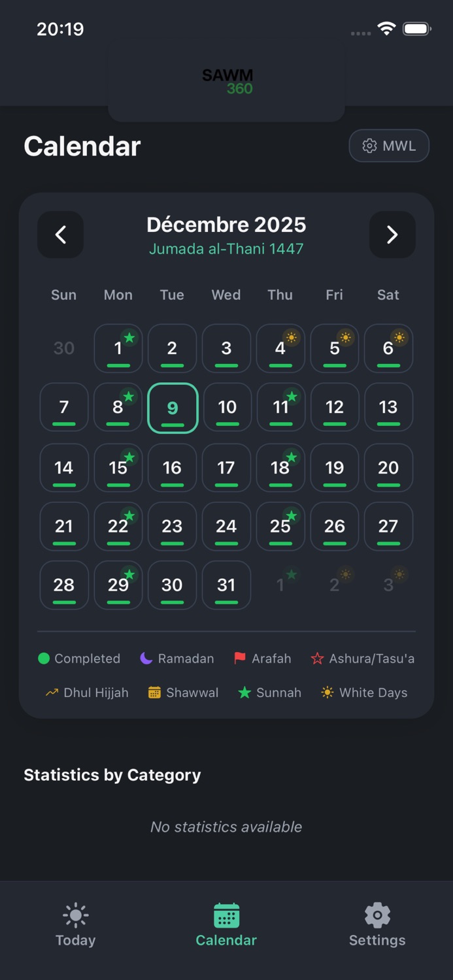The image size is (453, 980).
Task: Click the No statistics available message
Action: tap(226, 827)
